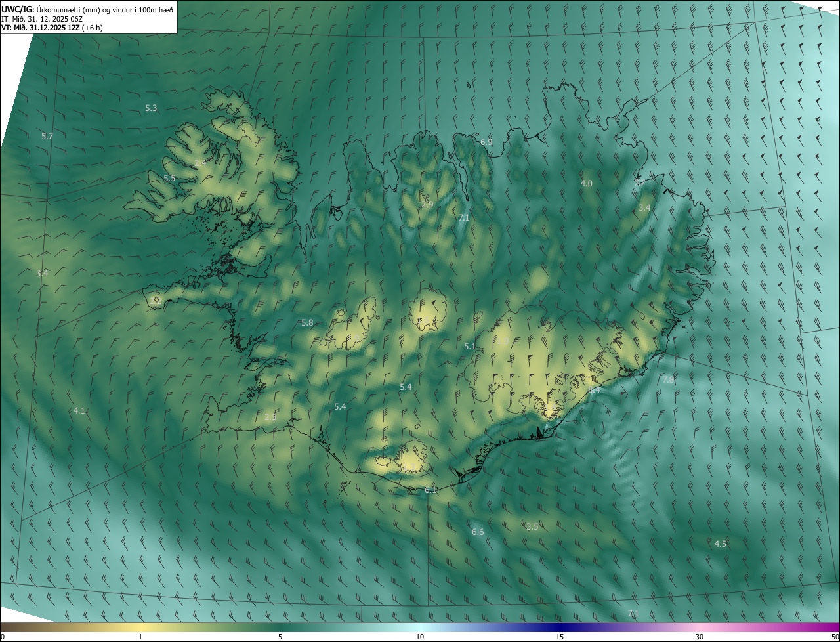
Task: Click the dark navy segment of the color scale
Action: point(560,627)
